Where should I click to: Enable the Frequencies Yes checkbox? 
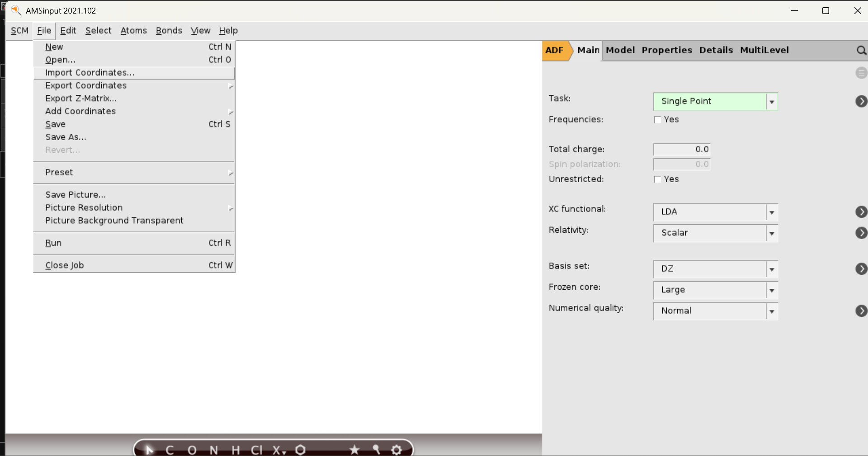[657, 120]
